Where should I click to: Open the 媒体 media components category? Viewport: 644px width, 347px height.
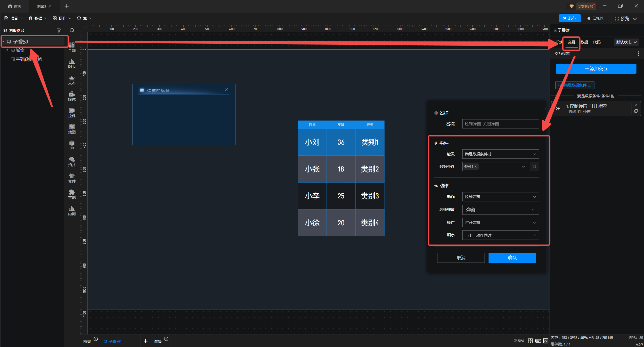[72, 96]
